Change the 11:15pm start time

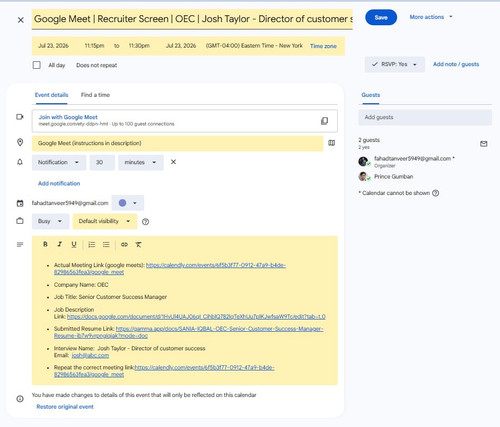tap(94, 46)
